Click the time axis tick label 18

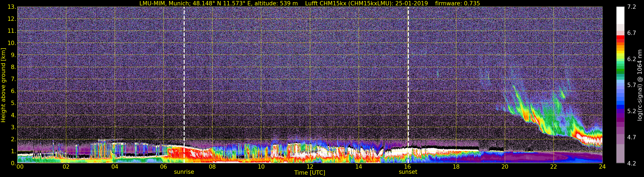click(456, 167)
